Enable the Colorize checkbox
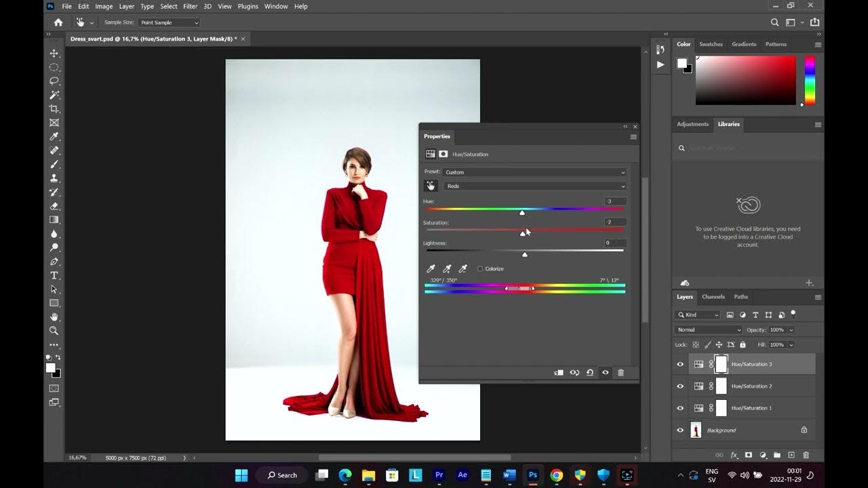This screenshot has height=488, width=868. click(x=480, y=269)
